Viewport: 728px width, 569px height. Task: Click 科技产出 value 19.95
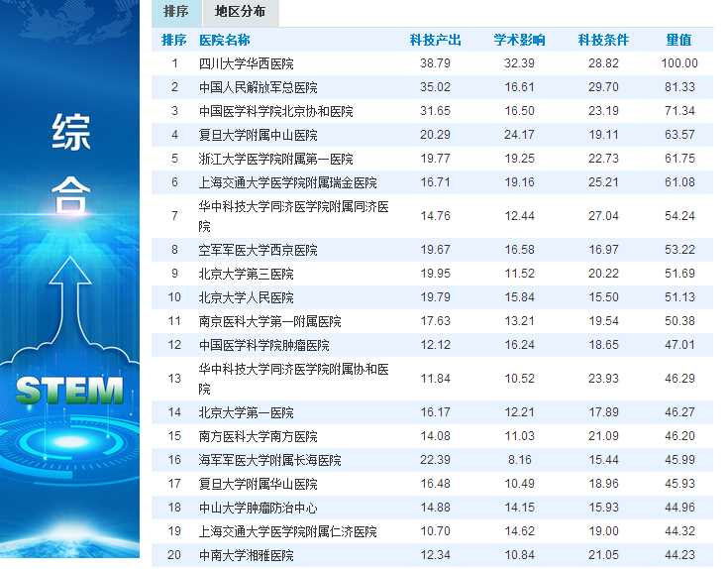click(435, 274)
